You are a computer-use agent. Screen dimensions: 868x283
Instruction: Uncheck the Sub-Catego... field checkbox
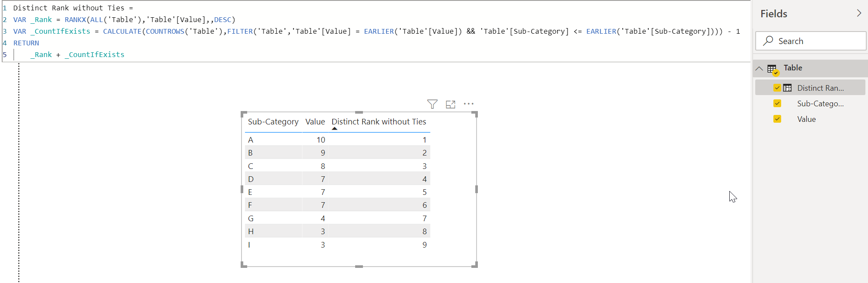[x=777, y=103]
